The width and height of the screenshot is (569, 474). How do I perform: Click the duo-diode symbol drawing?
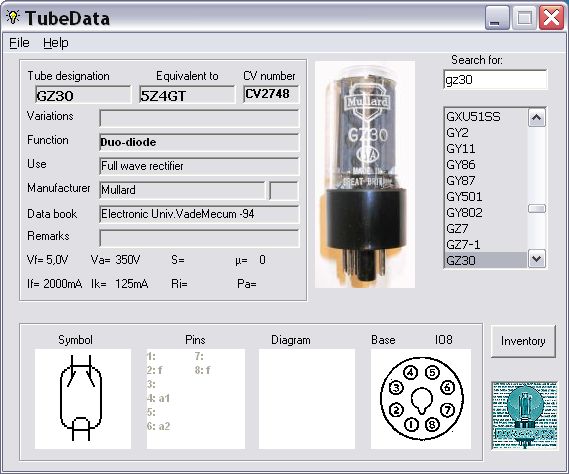(83, 399)
